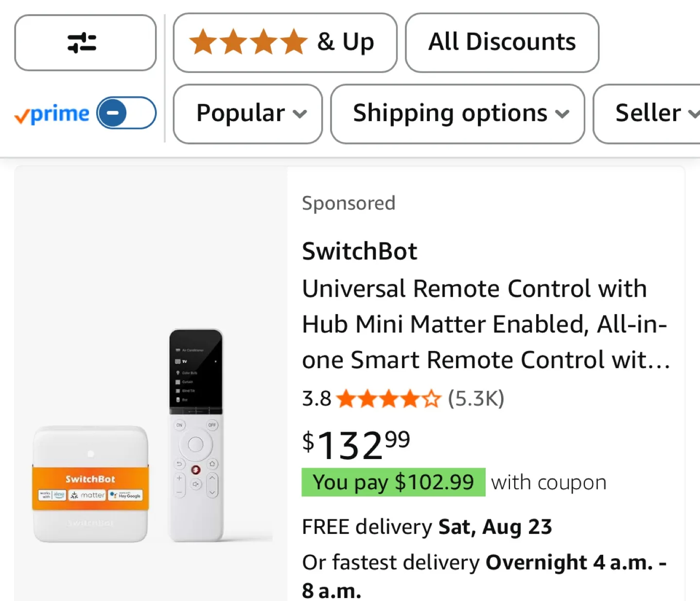Viewport: 700px width, 601px height.
Task: Expand the Shipping options dropdown
Action: pos(457,113)
